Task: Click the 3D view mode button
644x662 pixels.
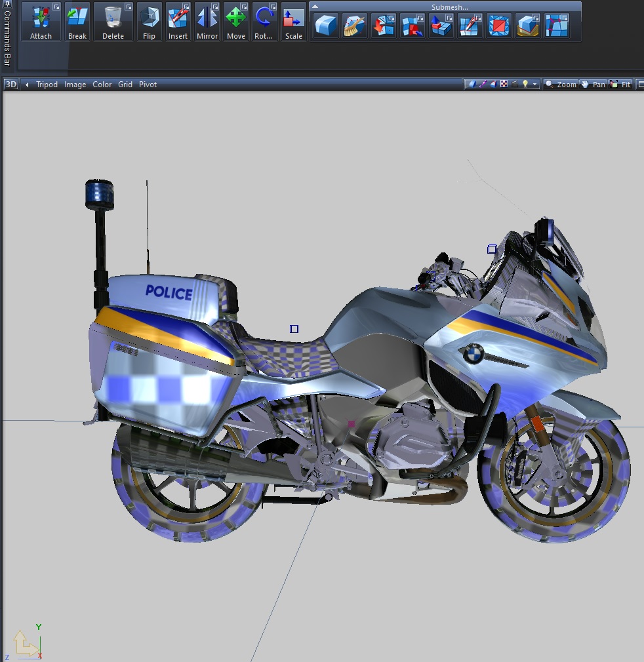Action: click(10, 85)
